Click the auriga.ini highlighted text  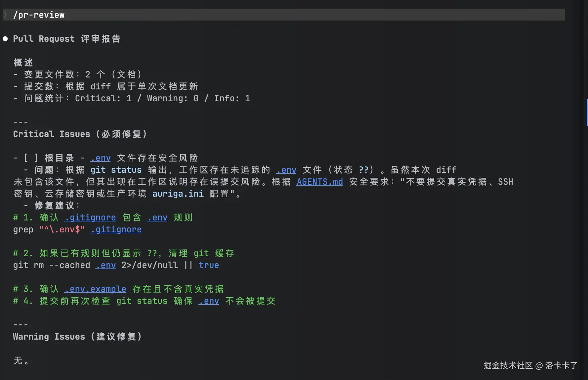[x=178, y=194]
